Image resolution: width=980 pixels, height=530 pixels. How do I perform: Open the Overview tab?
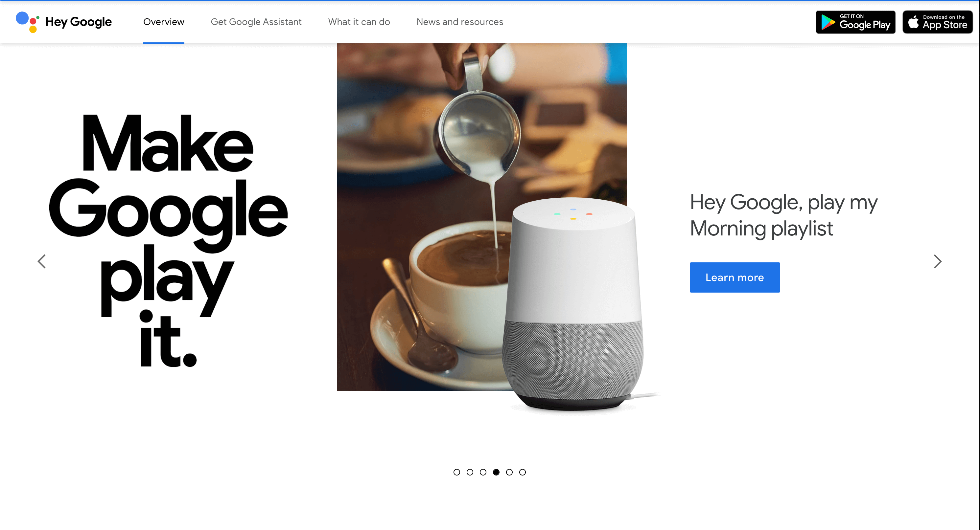tap(164, 22)
